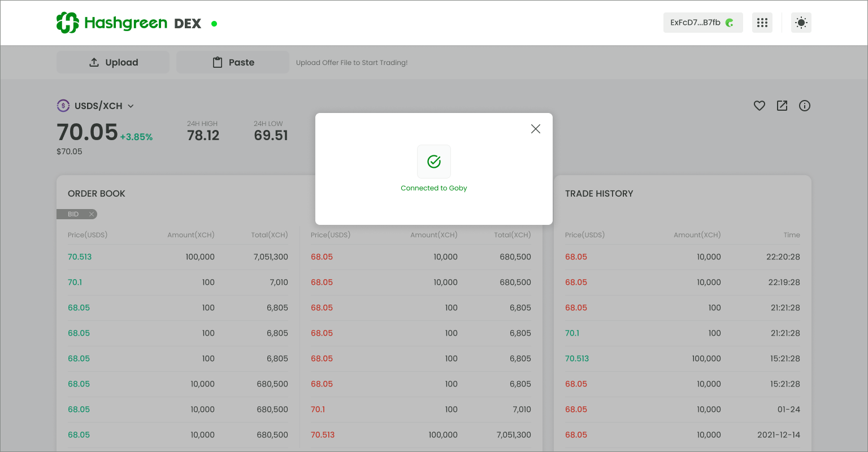Click trade history price 70.513
This screenshot has width=868, height=452.
577,358
